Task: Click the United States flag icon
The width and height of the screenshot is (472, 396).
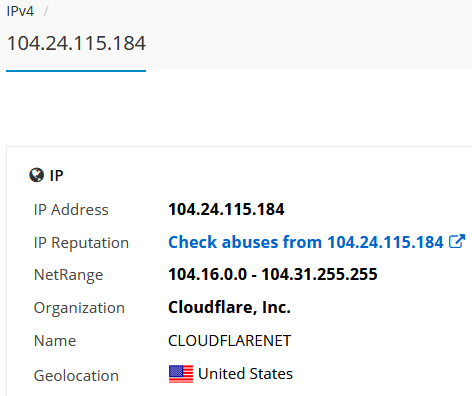Action: pyautogui.click(x=181, y=374)
